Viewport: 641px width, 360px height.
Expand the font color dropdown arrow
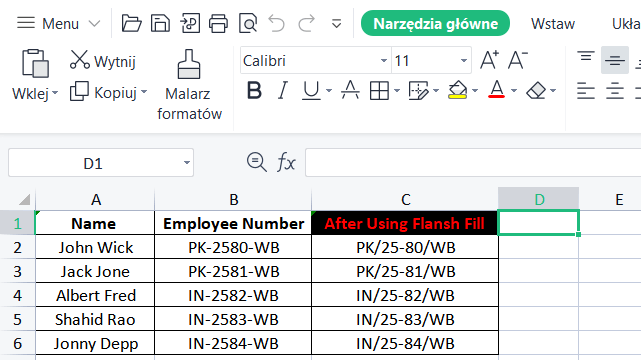(514, 91)
